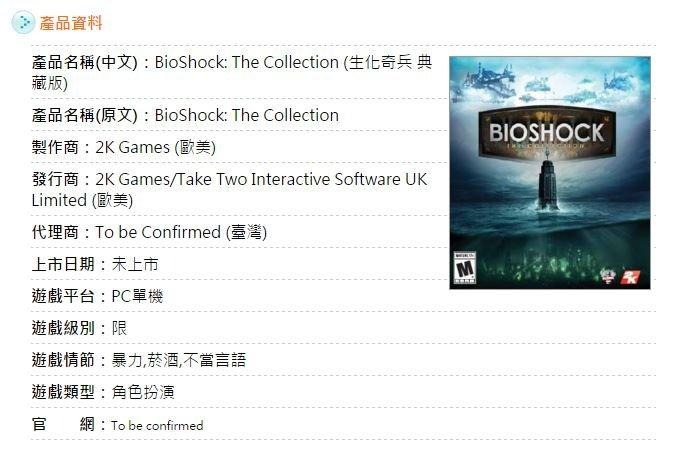
Task: Click the 2K logo on the cover
Action: [x=630, y=277]
